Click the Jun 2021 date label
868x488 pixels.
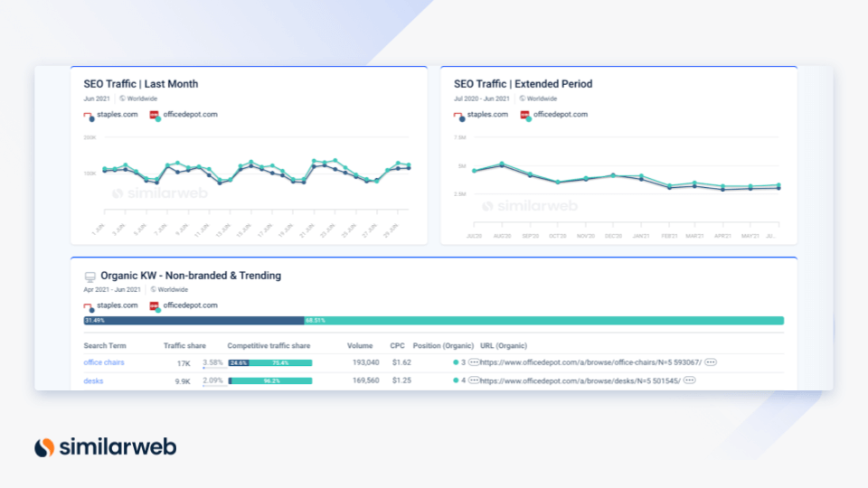pos(97,99)
